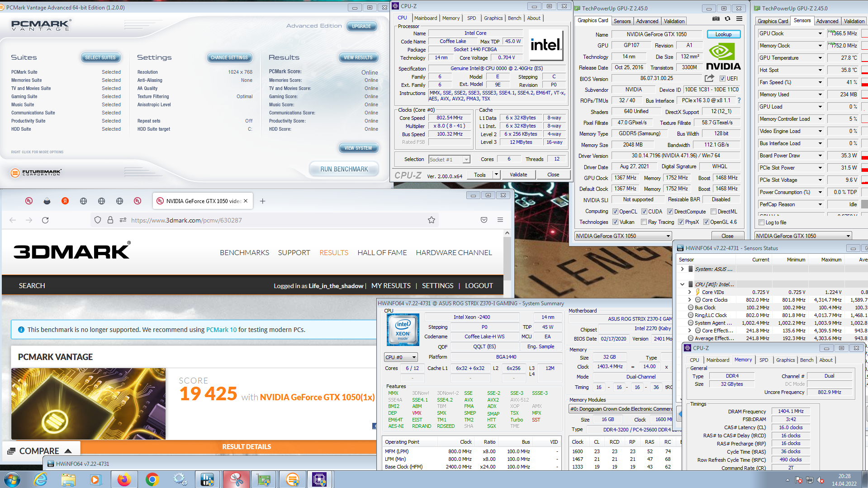Open the GPU Clock sensor dropdown
This screenshot has width=868, height=488.
tap(820, 33)
